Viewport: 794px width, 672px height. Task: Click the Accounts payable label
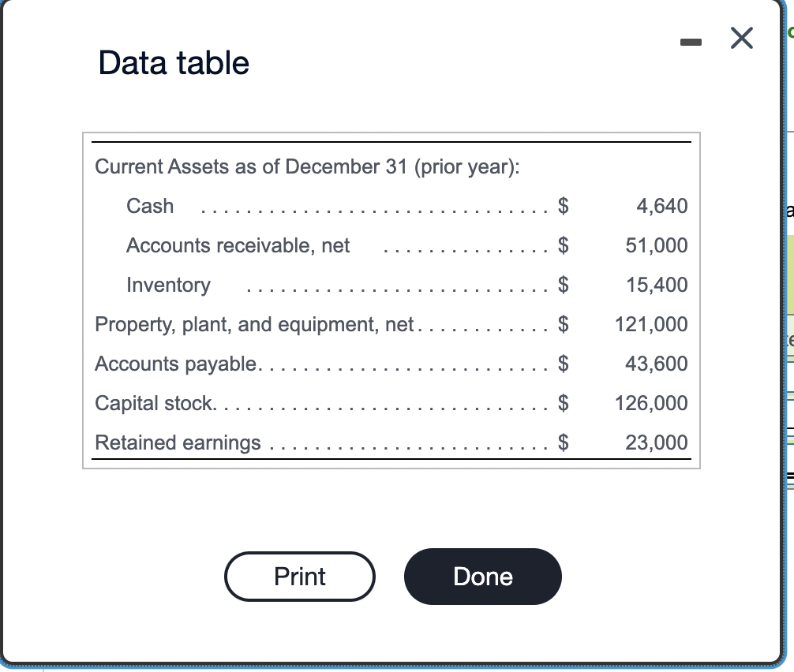click(x=176, y=364)
